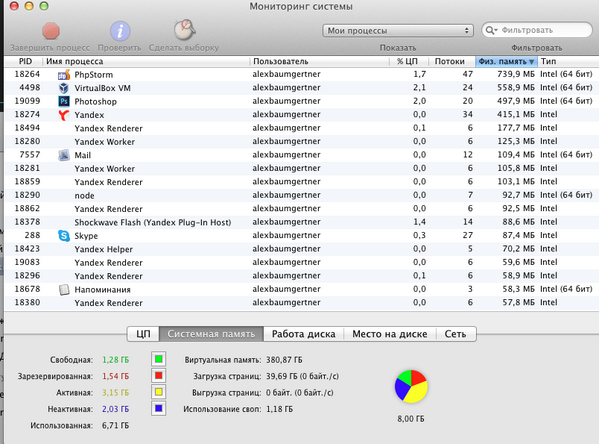599x444 pixels.
Task: Click the Фильтровать search input field
Action: (x=537, y=30)
